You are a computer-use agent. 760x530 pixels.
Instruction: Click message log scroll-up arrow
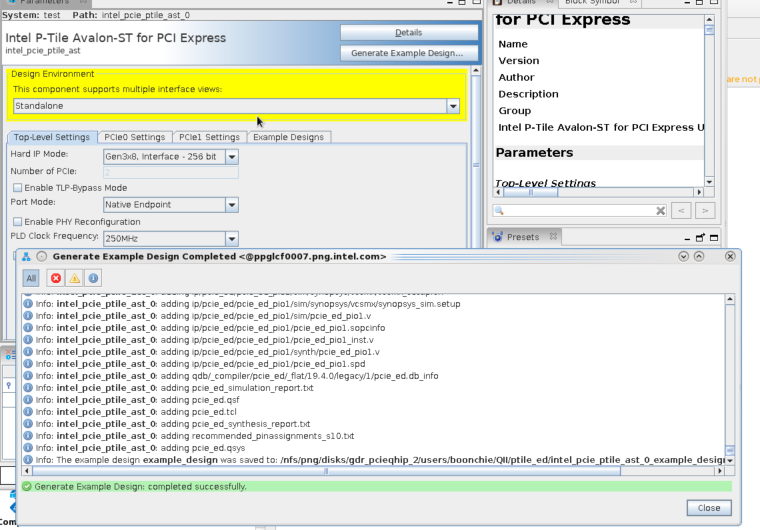pos(729,300)
